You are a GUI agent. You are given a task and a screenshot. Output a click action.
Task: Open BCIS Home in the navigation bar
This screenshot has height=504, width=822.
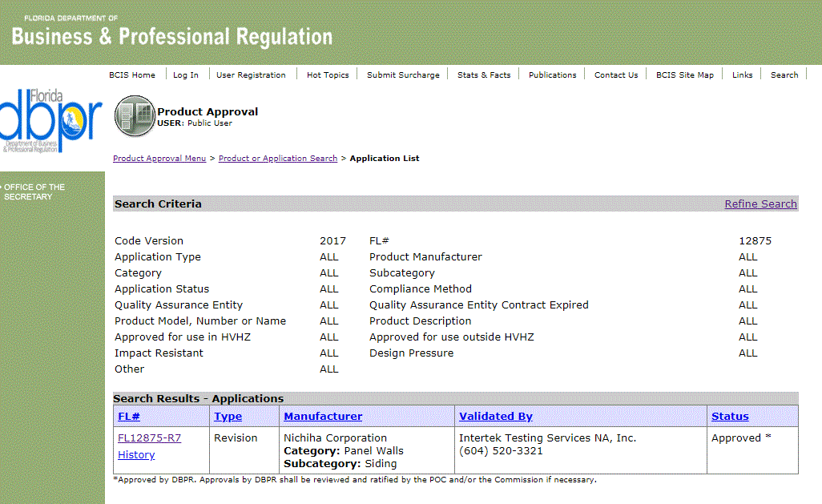click(132, 75)
